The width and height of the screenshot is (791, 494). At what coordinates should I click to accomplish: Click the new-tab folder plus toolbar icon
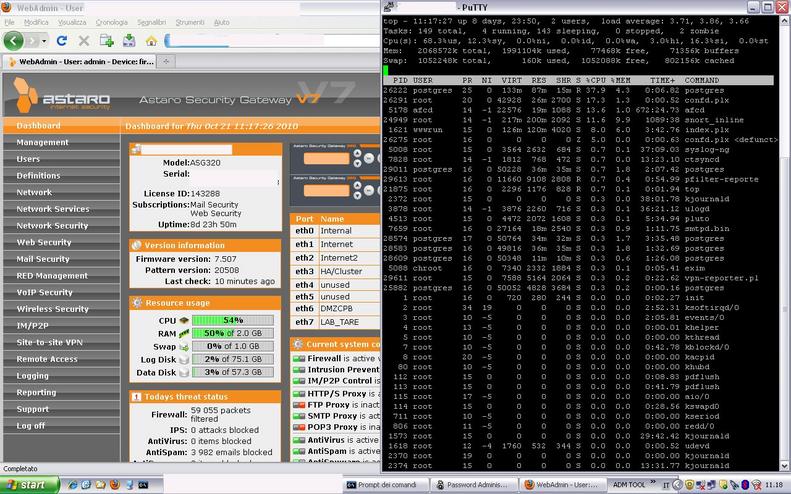(106, 41)
